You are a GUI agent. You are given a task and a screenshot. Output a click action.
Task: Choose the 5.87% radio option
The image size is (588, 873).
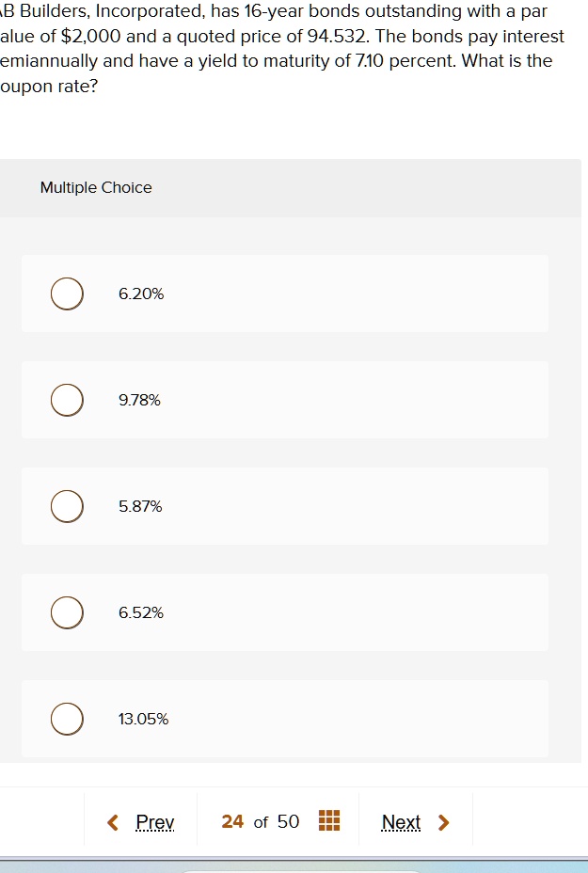pos(67,506)
